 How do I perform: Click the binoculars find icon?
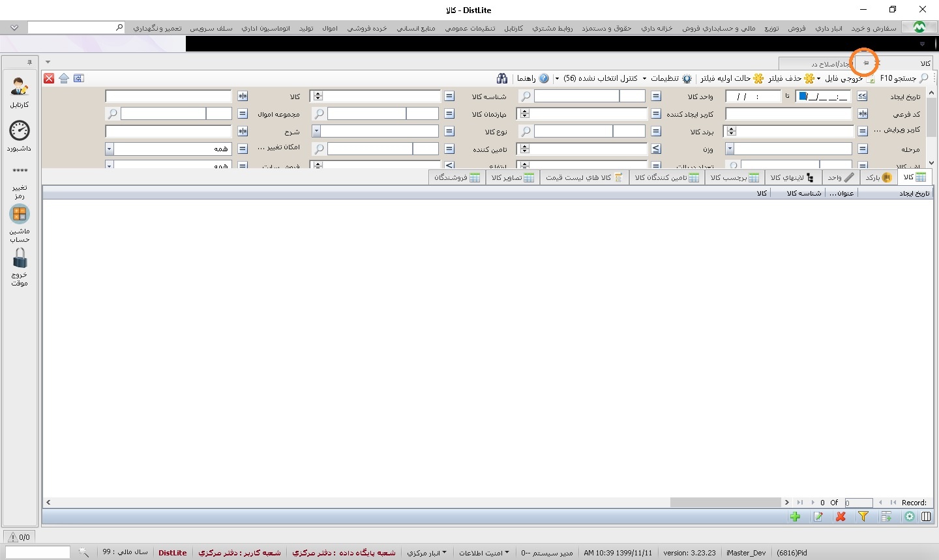click(501, 78)
